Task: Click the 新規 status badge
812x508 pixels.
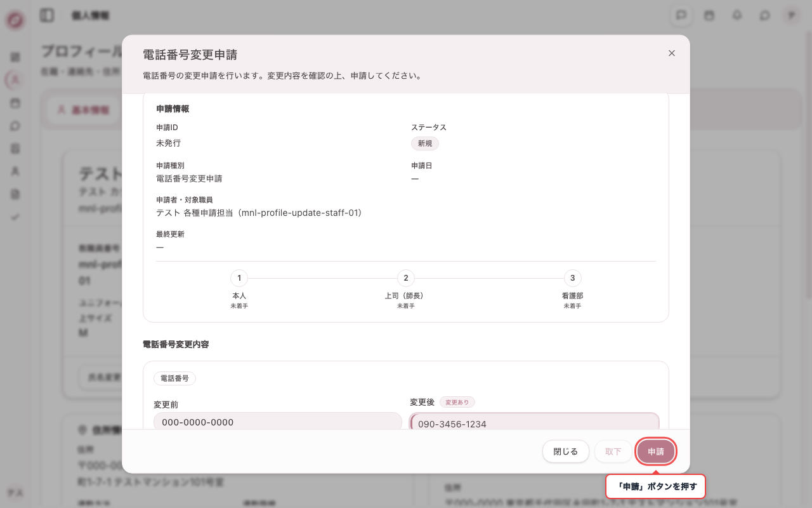Action: 425,144
